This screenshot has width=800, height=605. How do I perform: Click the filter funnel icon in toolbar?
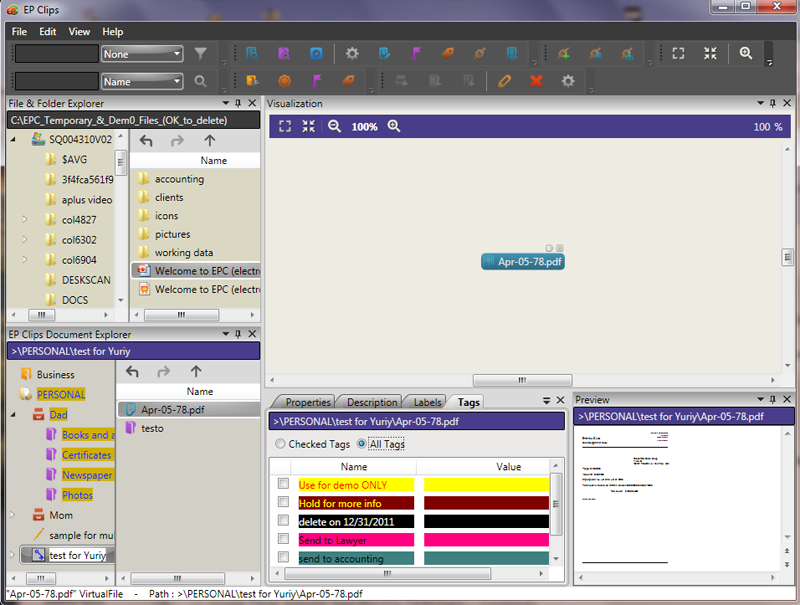[200, 54]
